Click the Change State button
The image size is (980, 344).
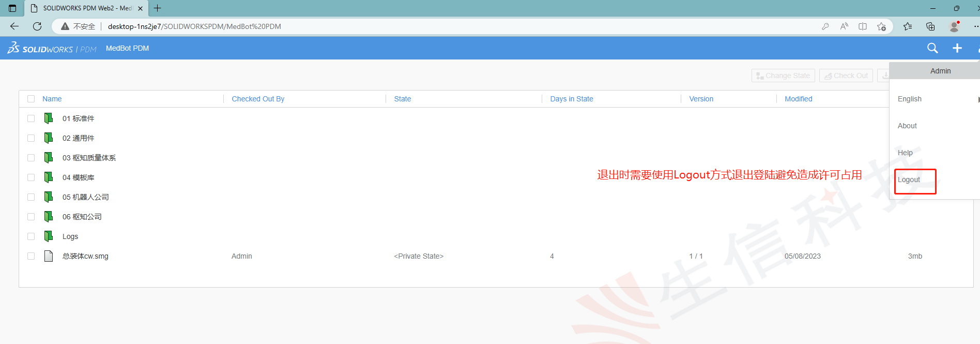coord(783,76)
